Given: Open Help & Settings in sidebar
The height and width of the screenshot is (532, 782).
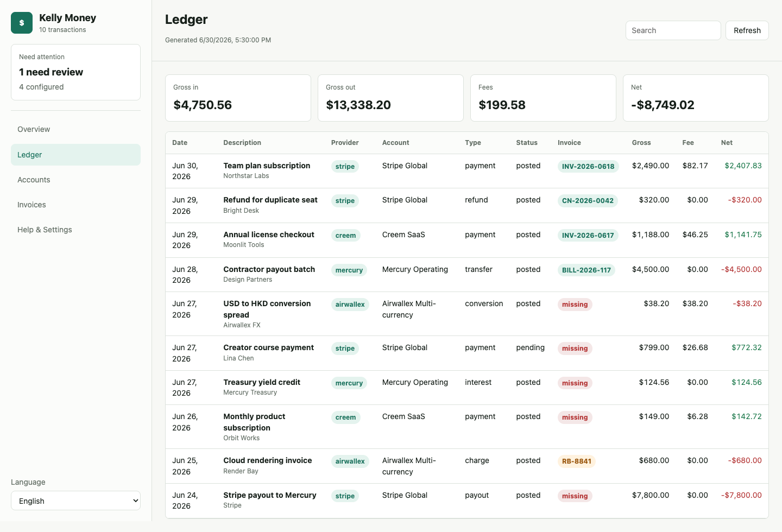Looking at the screenshot, I should pos(75,230).
